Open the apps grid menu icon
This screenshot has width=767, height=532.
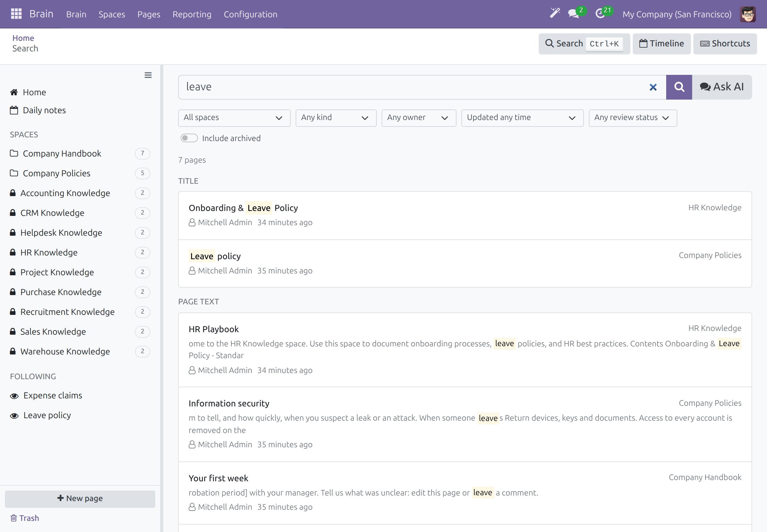click(x=16, y=14)
